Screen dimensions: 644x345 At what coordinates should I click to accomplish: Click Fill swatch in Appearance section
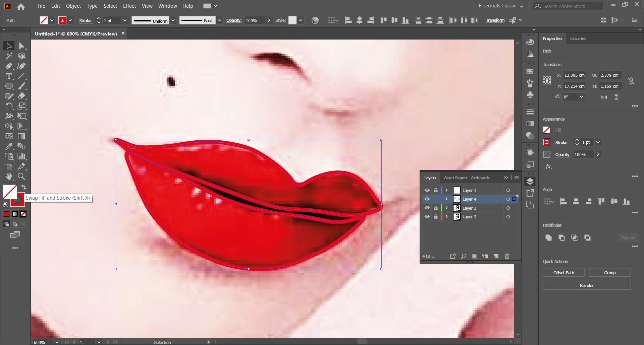pos(547,130)
